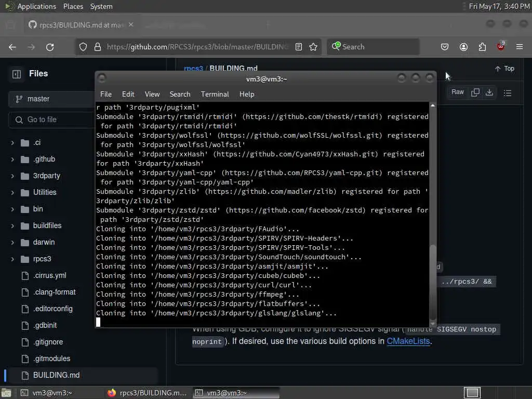Open the terminal View menu

tap(152, 95)
